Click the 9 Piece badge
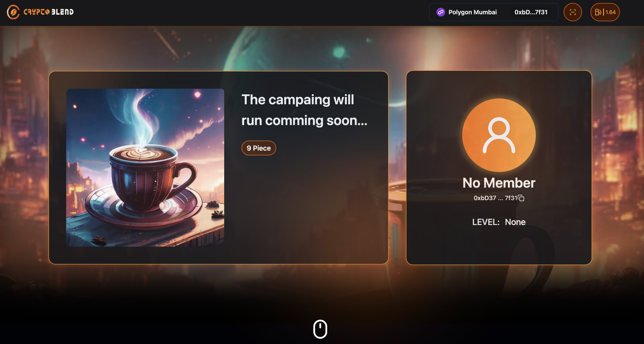 pyautogui.click(x=259, y=148)
